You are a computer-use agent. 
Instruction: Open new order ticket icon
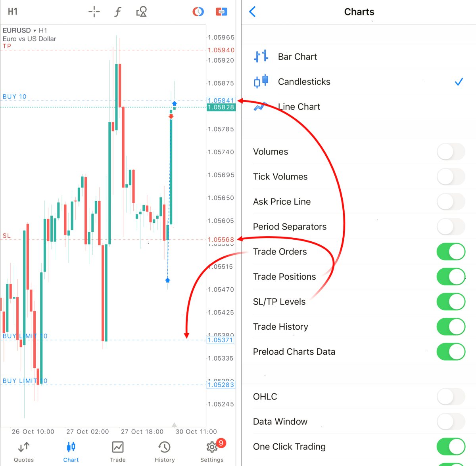(x=221, y=12)
